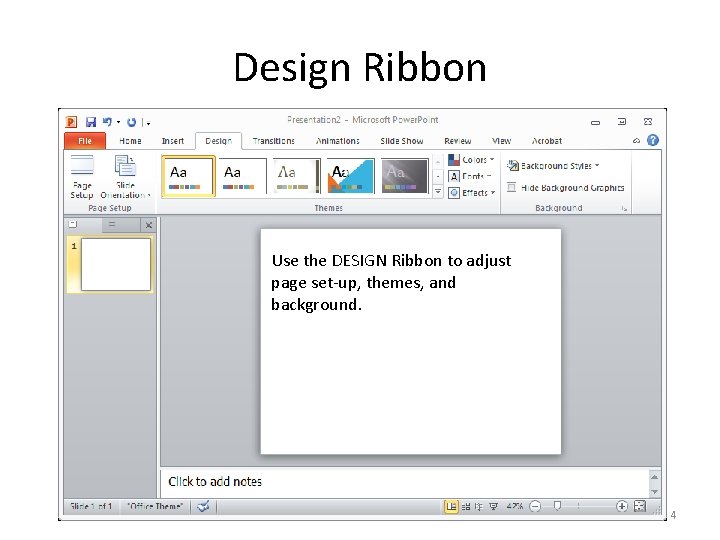Click to add notes field

(404, 482)
